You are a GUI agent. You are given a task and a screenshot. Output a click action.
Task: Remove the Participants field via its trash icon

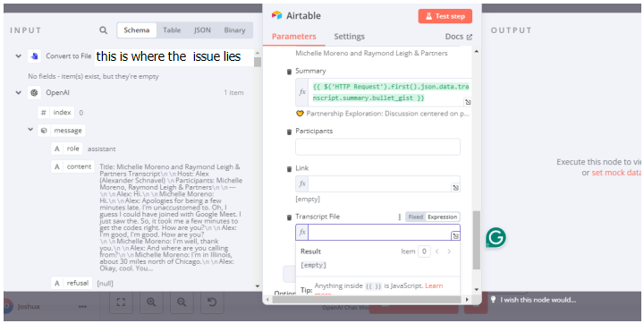pyautogui.click(x=289, y=132)
